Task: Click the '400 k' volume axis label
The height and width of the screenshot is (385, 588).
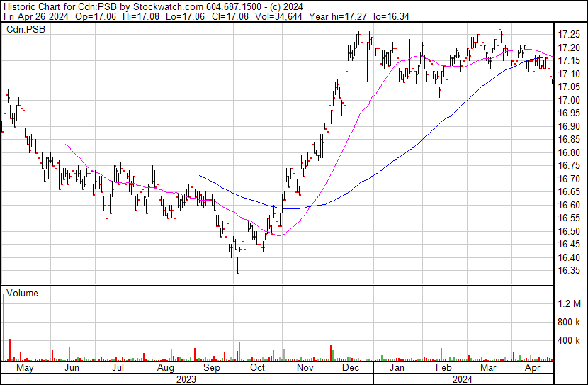Action: coord(569,341)
